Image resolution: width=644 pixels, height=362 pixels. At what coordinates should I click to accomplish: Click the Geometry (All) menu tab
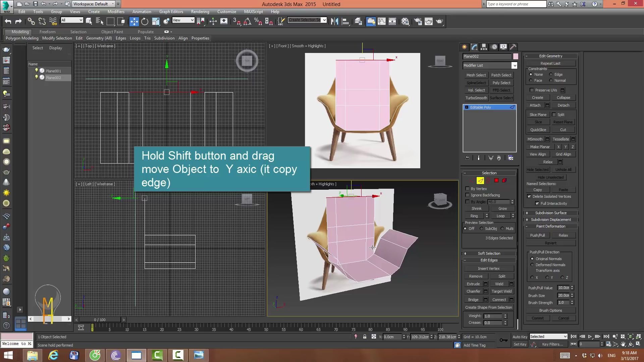tap(99, 38)
